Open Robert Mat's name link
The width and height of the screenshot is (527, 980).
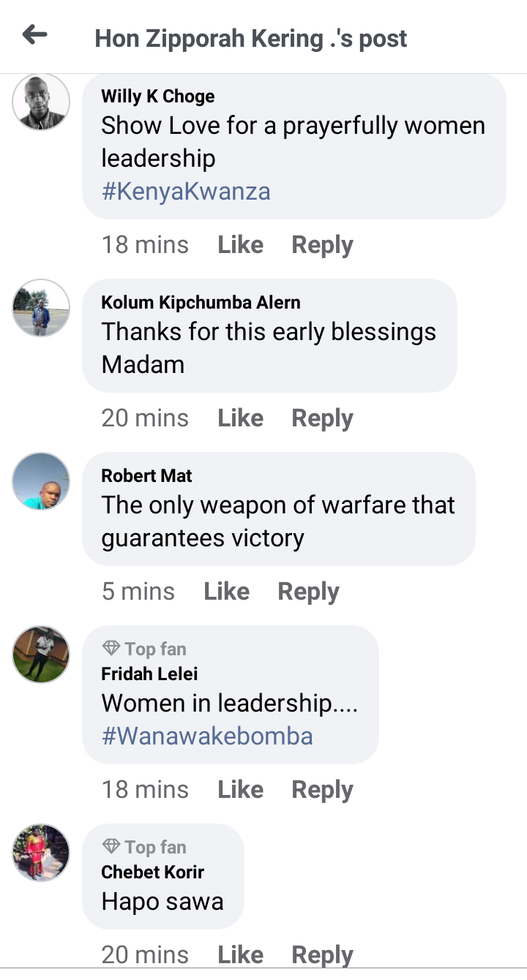[146, 475]
